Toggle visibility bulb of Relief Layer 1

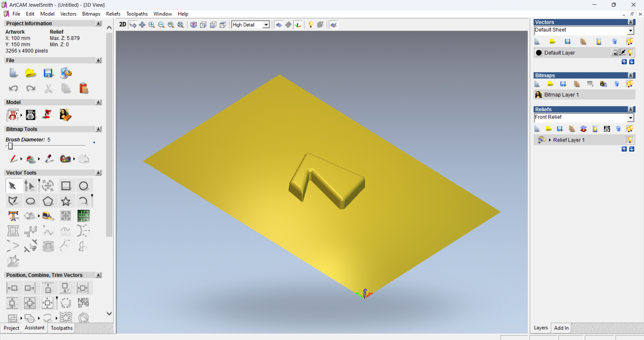coord(630,140)
